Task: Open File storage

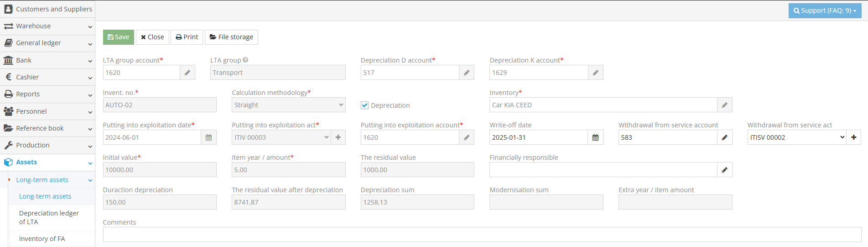Action: tap(231, 37)
